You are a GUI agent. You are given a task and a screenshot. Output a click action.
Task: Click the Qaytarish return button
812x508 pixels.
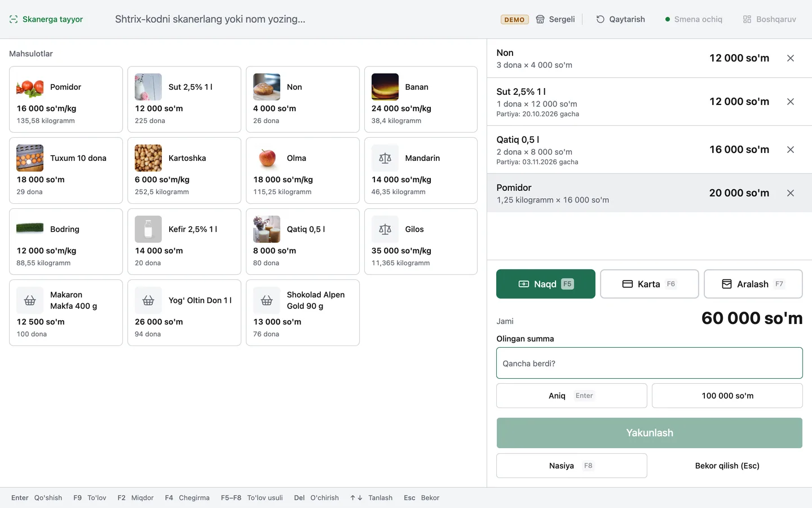(620, 19)
